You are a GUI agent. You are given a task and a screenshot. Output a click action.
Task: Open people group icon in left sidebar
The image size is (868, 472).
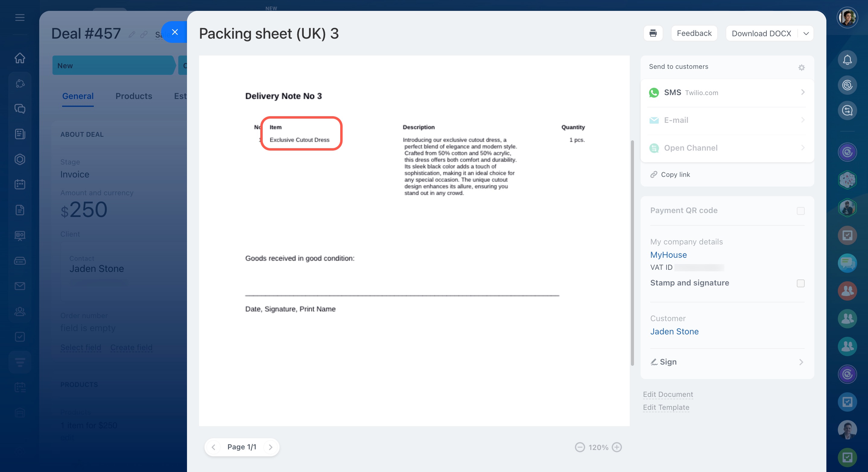[x=20, y=311]
